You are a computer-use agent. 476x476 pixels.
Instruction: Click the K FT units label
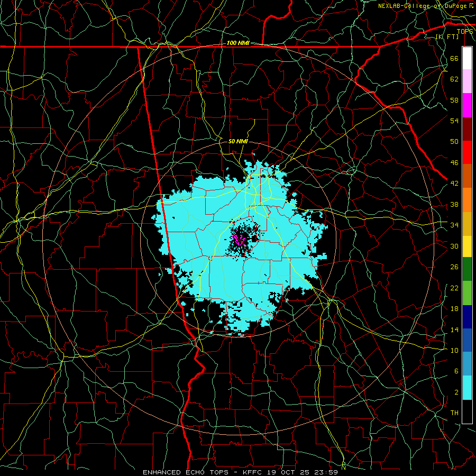[x=447, y=36]
